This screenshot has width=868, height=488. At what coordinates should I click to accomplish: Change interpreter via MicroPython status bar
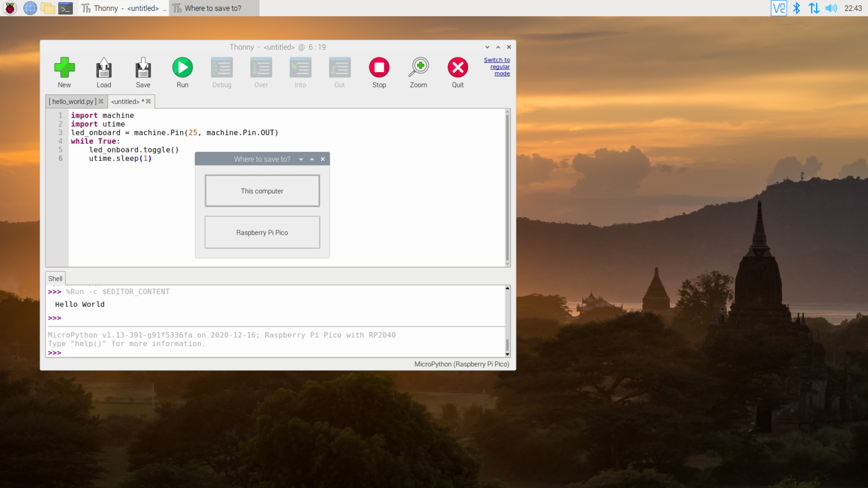pos(462,364)
